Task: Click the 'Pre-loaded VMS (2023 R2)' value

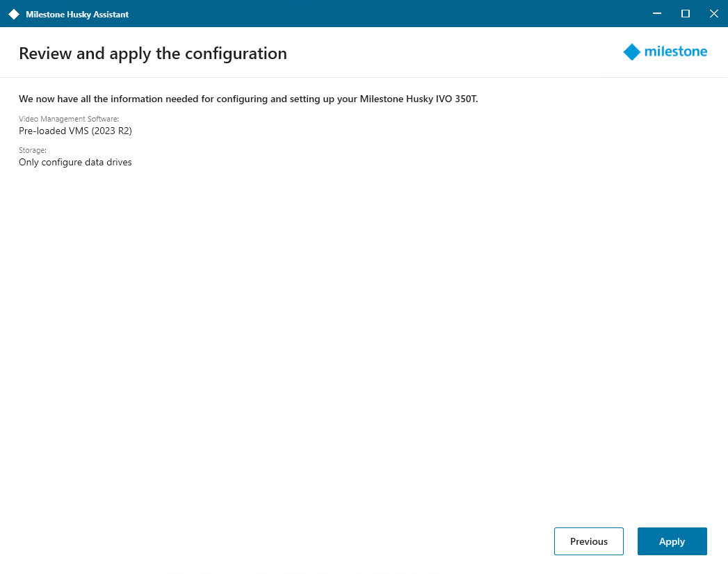Action: 75,131
